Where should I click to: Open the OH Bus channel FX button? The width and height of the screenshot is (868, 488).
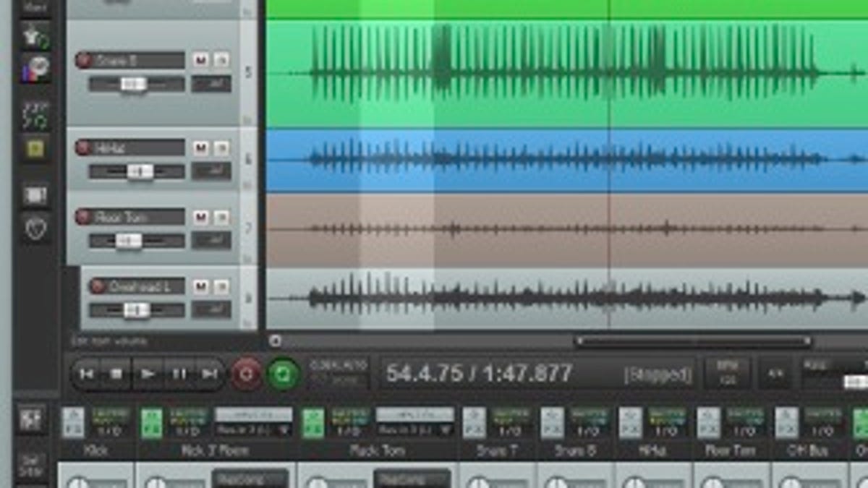(786, 423)
